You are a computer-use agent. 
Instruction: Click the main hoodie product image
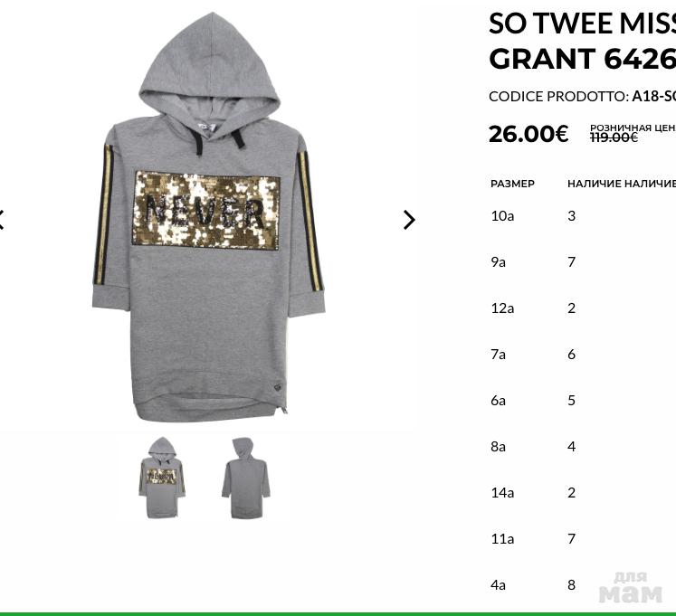(208, 217)
